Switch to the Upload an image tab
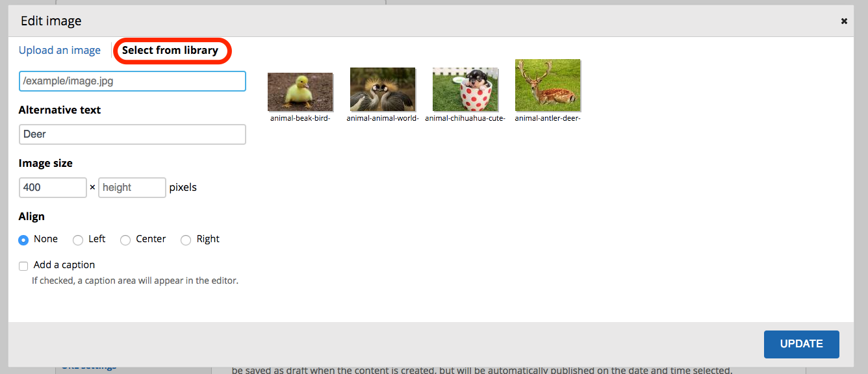 [60, 50]
